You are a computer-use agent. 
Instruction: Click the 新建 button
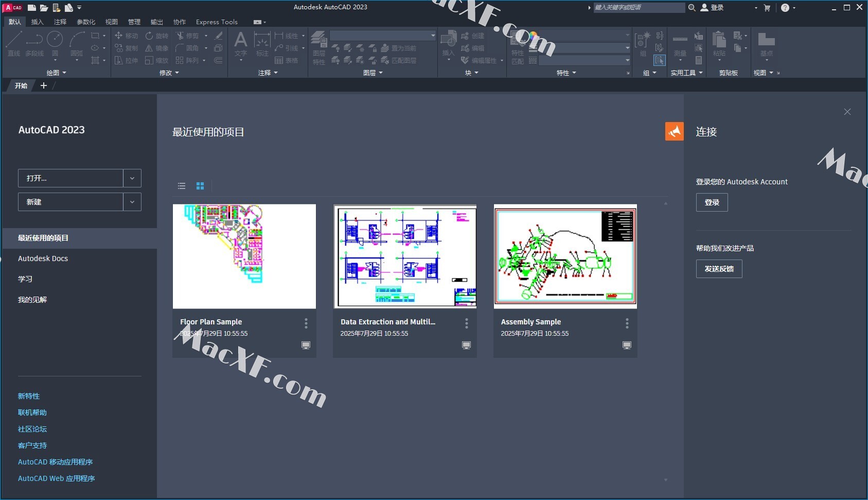click(71, 202)
